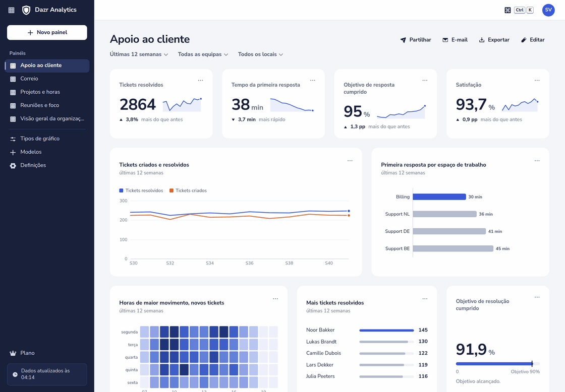Click the 2864 tickets value
The image size is (565, 392).
click(x=138, y=104)
